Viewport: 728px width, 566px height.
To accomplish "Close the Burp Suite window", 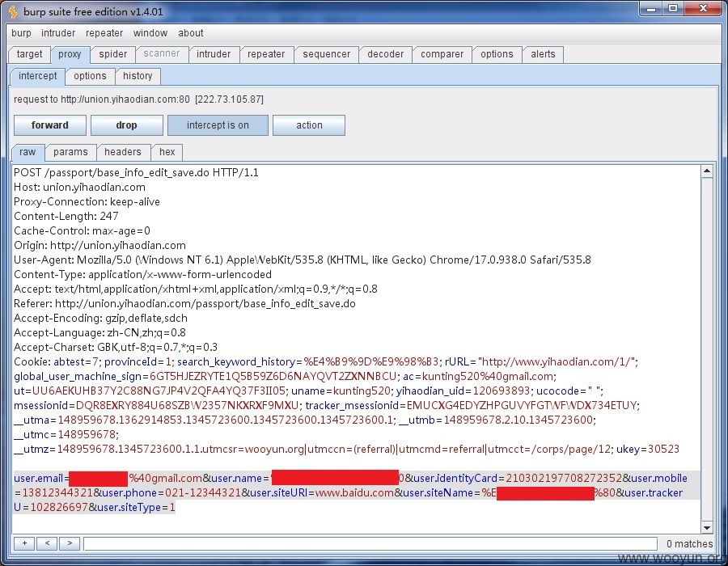I will pos(704,9).
